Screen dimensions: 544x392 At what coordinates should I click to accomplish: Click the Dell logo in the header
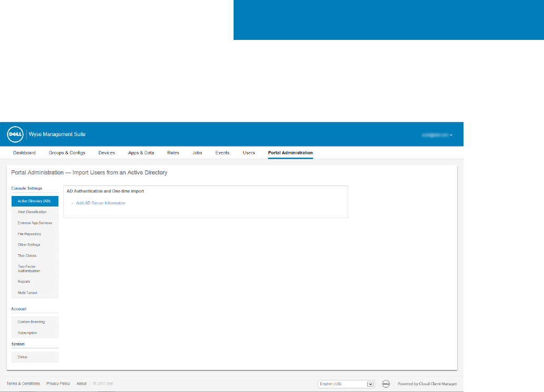[x=15, y=135]
